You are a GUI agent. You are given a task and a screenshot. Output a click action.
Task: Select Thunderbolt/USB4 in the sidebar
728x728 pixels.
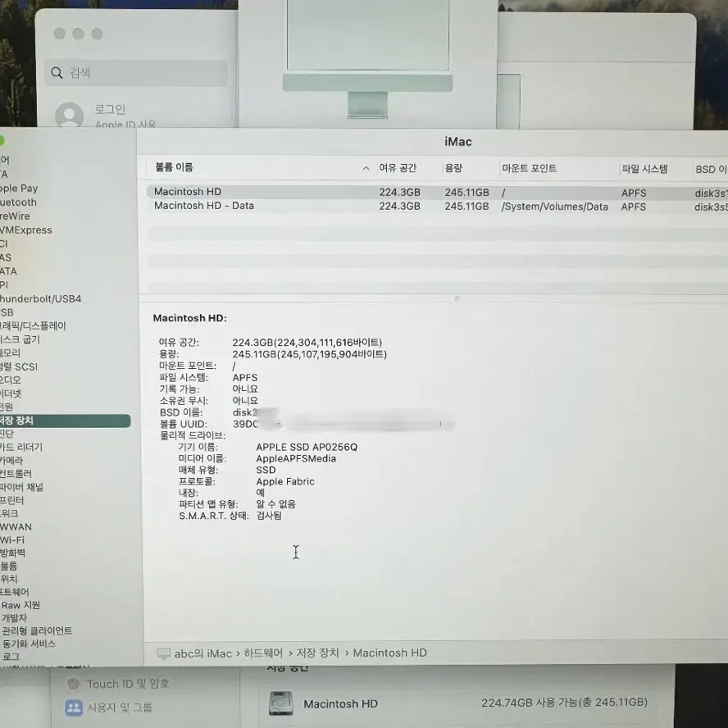click(40, 298)
